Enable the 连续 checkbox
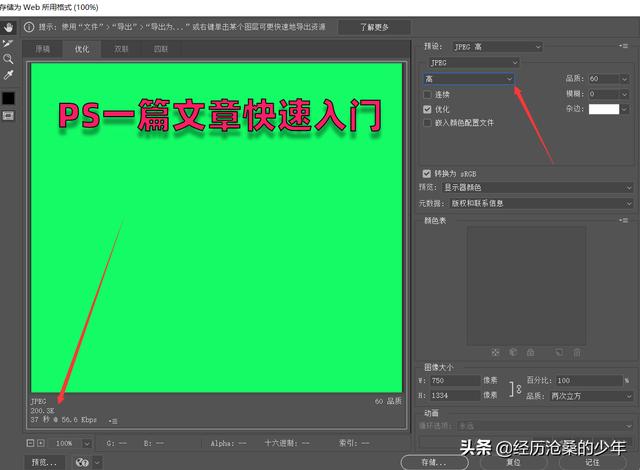Screen dimensions: 640x470 427,95
